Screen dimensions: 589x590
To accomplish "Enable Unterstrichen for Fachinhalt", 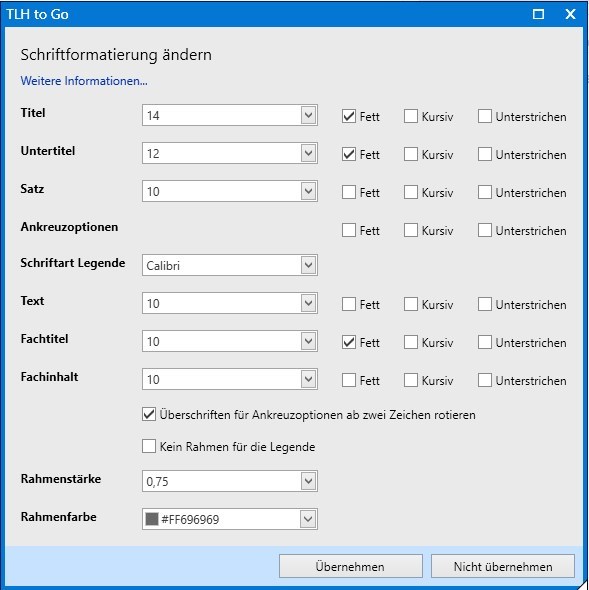I will point(485,380).
